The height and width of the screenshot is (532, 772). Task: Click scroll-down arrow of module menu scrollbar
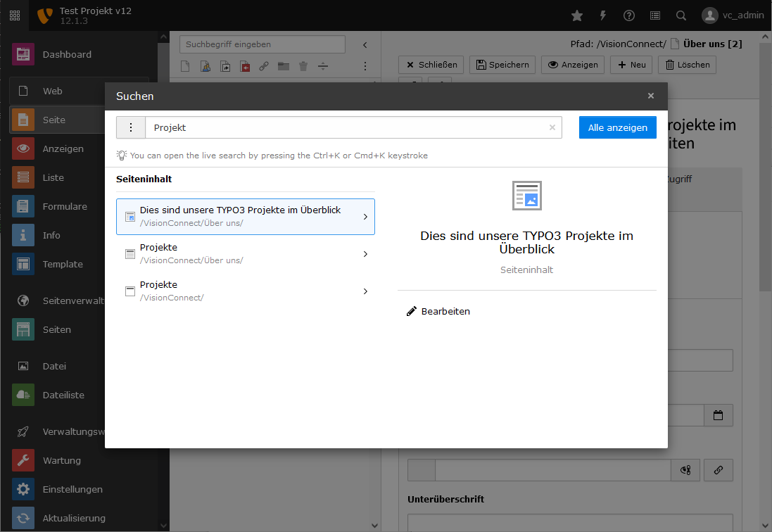click(x=163, y=526)
